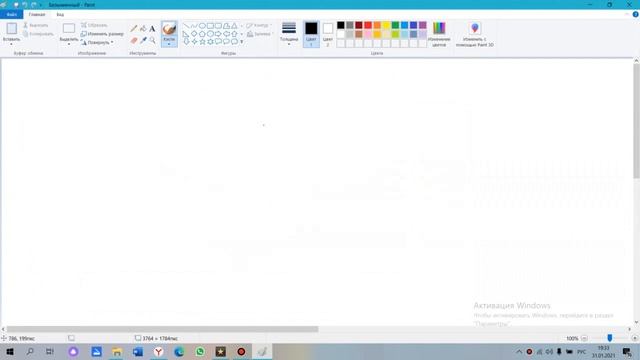Open the Rotate (Повернуть) dropdown
Image resolution: width=640 pixels, height=360 pixels.
97,42
